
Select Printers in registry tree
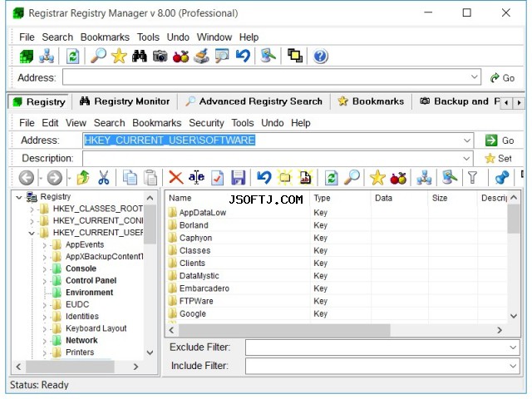[x=80, y=352]
